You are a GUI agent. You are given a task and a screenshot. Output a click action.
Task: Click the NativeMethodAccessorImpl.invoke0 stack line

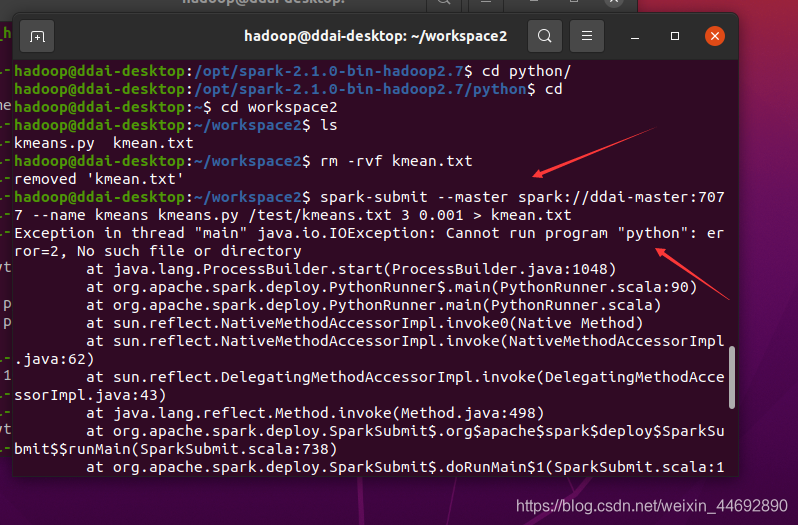point(364,323)
